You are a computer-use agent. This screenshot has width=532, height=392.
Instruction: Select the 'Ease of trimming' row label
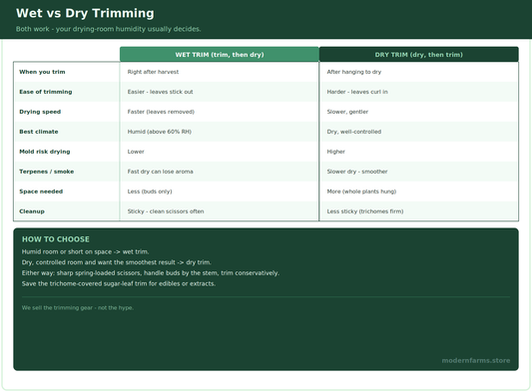[46, 92]
